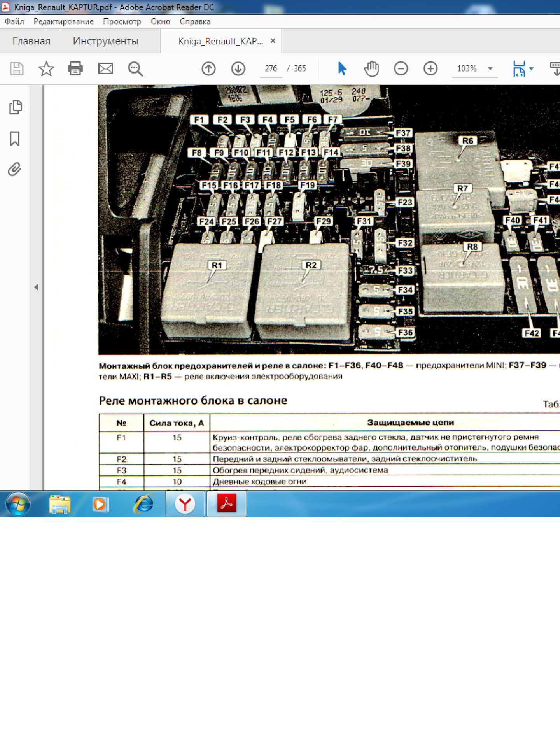Click text Обогрев передних сидений, аудиосистема

(300, 470)
